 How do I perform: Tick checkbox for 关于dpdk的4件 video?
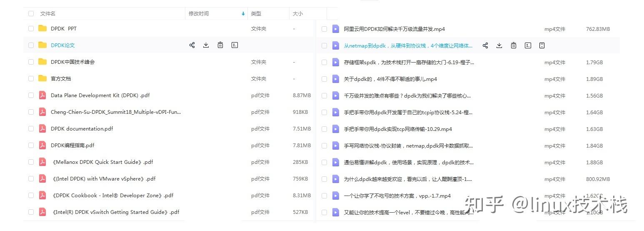[324, 79]
